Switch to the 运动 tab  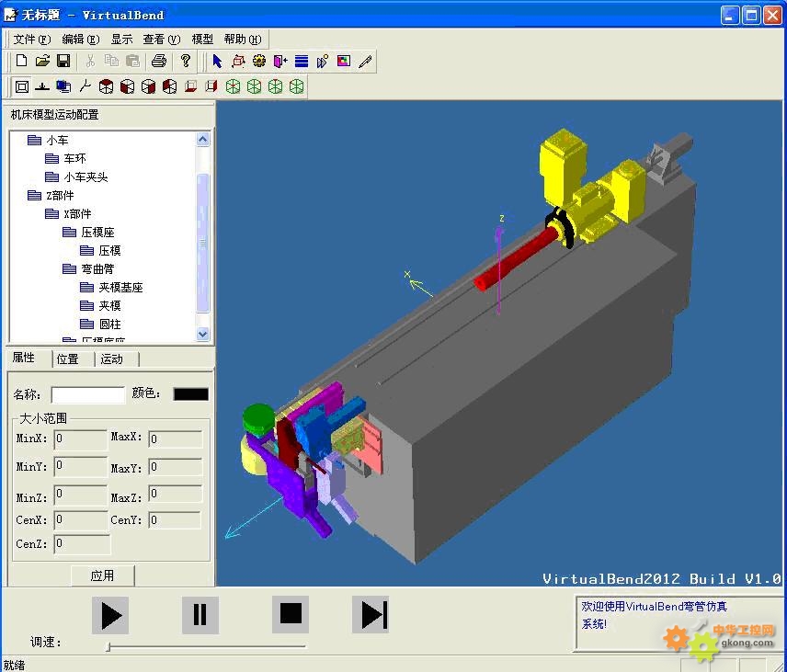[x=111, y=359]
